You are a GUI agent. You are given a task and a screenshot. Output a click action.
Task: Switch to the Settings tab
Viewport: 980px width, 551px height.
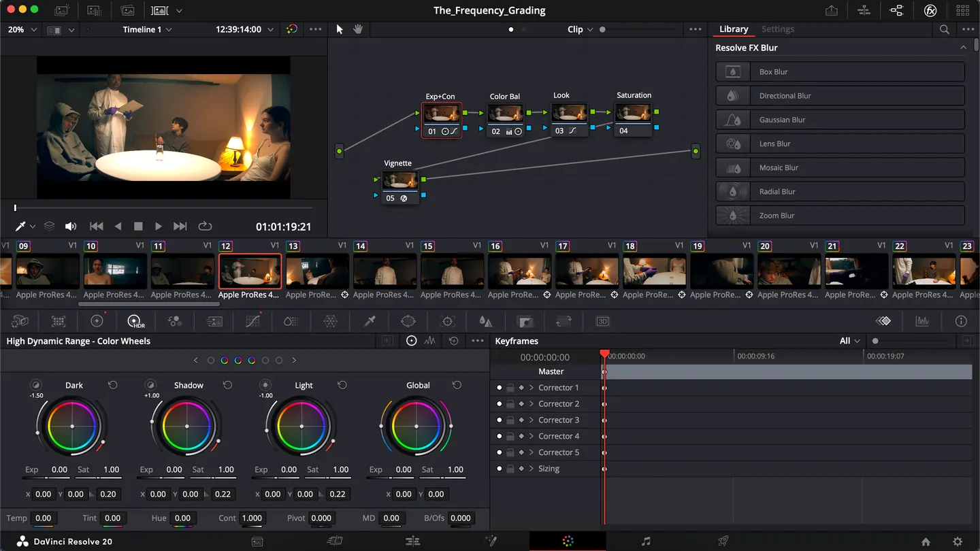click(778, 29)
